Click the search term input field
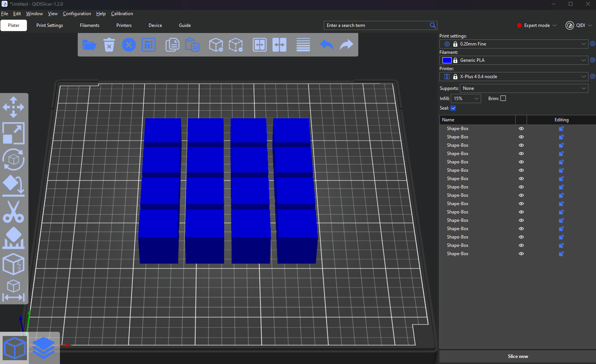 point(376,25)
